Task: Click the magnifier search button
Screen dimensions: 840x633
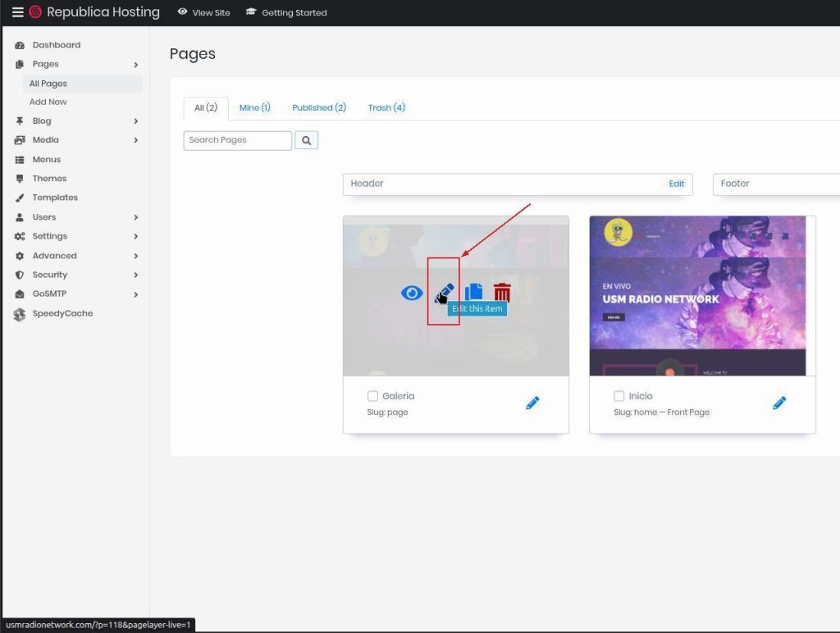Action: click(307, 140)
